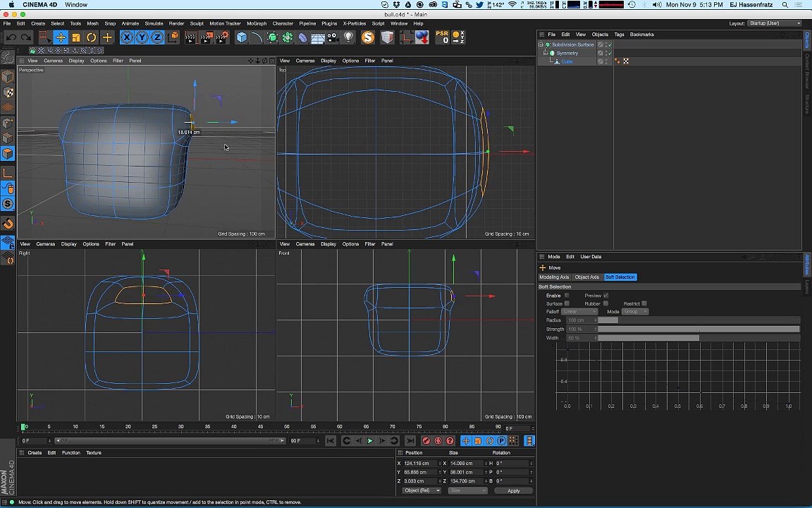812x508 pixels.
Task: Toggle coordinate system icon
Action: point(173,37)
